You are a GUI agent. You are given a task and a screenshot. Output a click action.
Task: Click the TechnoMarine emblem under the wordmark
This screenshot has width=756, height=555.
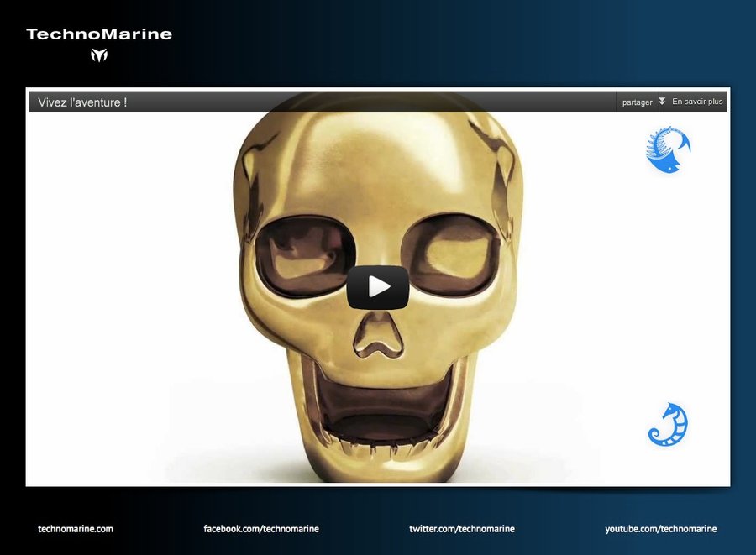coord(99,55)
